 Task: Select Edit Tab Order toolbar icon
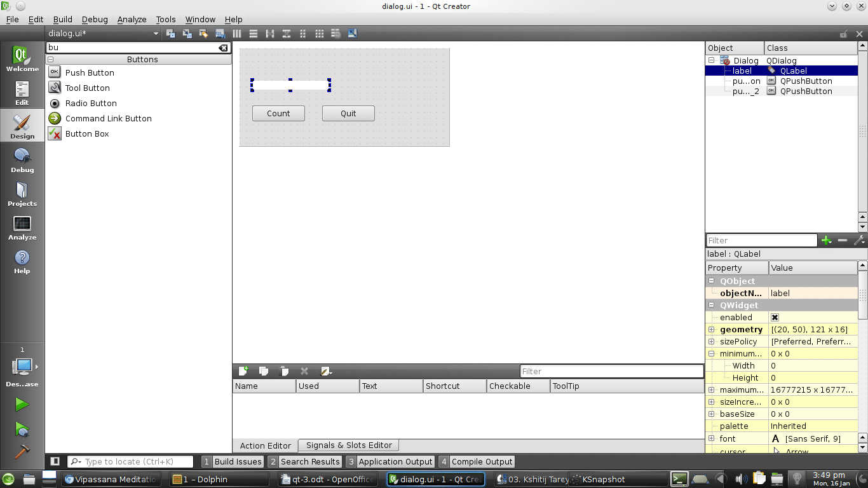point(220,34)
